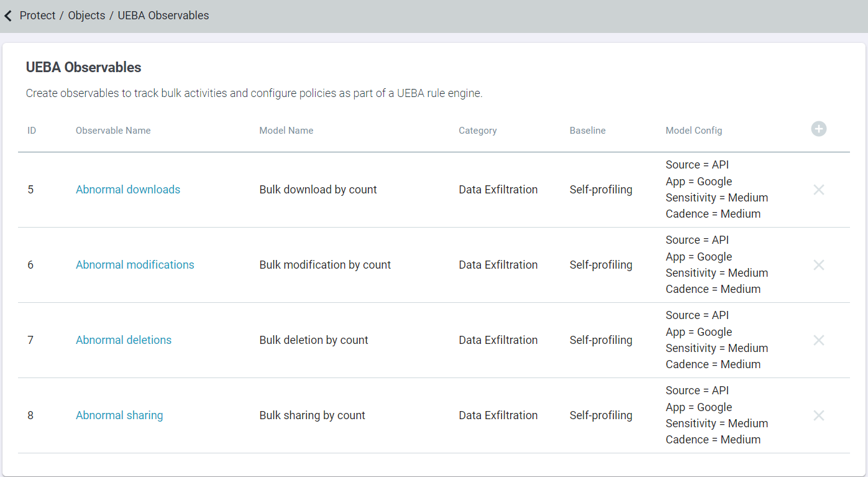The height and width of the screenshot is (477, 868).
Task: Navigate to Objects in breadcrumb
Action: click(x=86, y=16)
